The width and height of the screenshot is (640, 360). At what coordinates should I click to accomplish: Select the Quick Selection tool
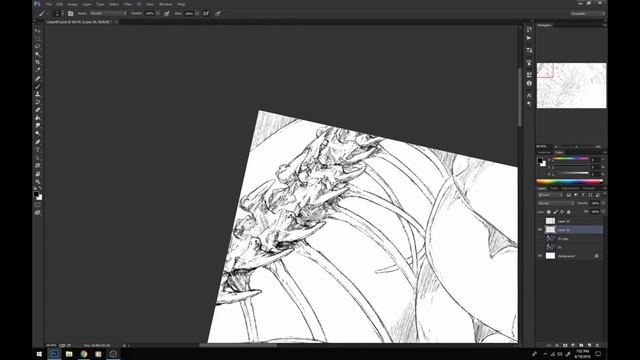click(x=38, y=54)
